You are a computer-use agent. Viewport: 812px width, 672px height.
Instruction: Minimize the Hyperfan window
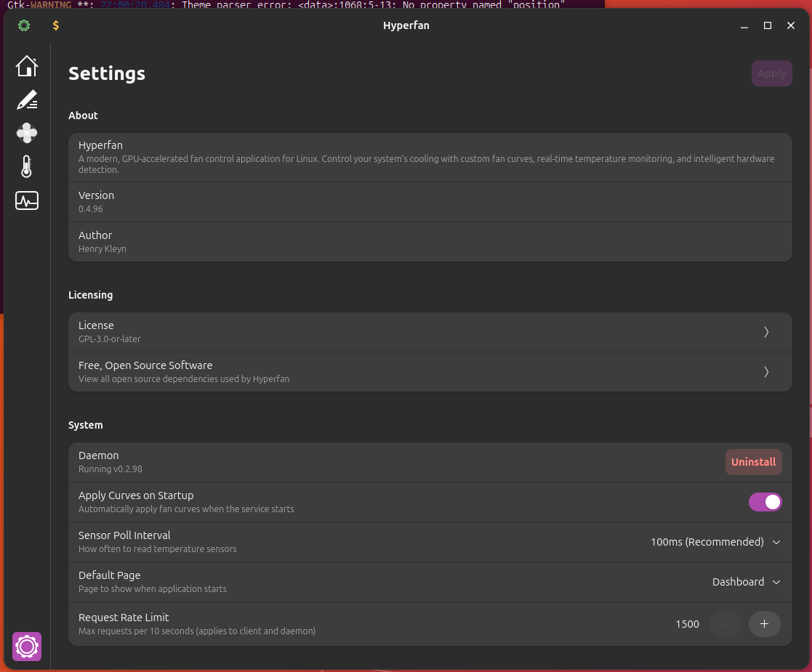coord(744,25)
